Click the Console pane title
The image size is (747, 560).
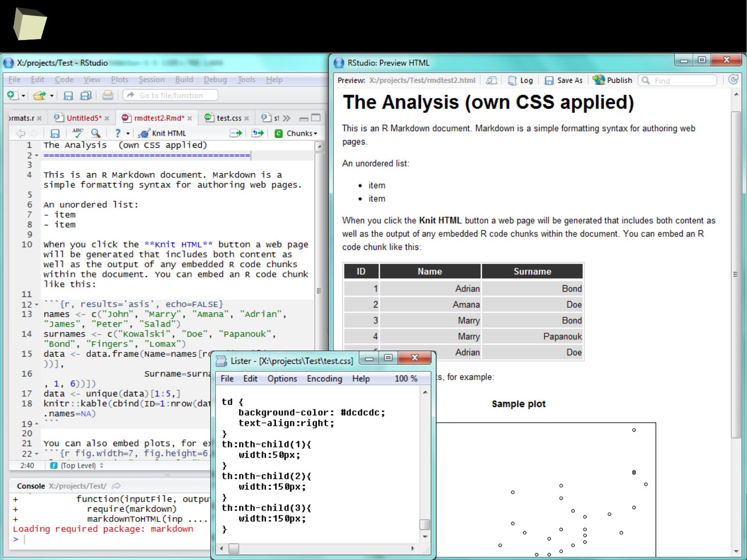(x=31, y=486)
